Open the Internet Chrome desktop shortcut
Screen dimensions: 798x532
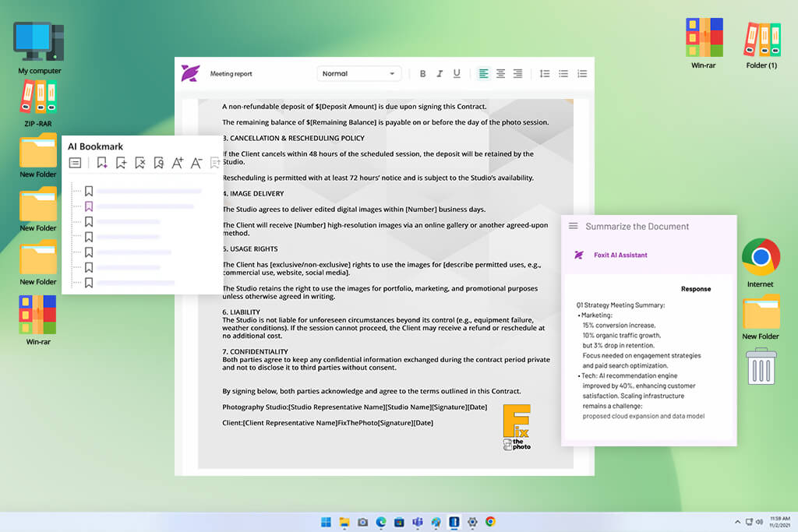tap(761, 262)
